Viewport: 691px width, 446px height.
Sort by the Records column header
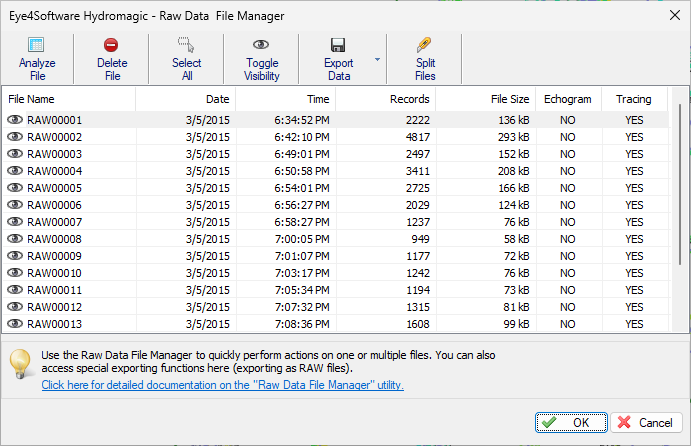tap(386, 99)
